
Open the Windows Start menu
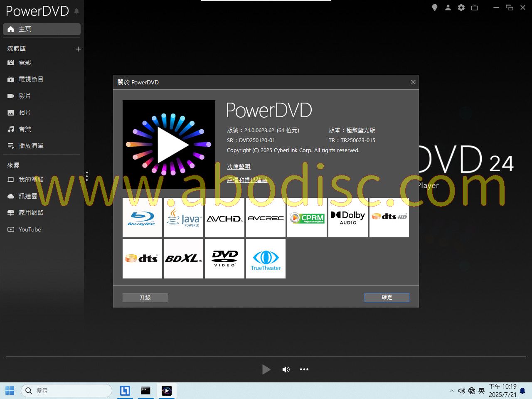(x=10, y=391)
